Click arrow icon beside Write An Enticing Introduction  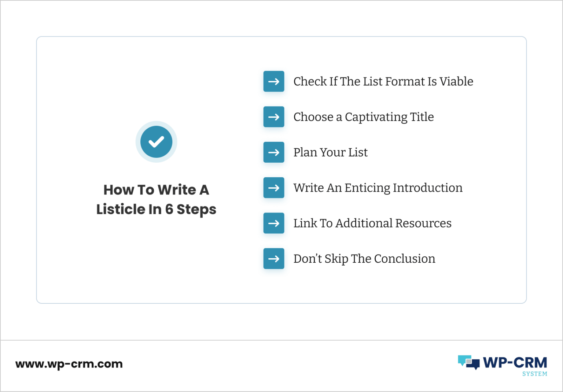tap(274, 188)
